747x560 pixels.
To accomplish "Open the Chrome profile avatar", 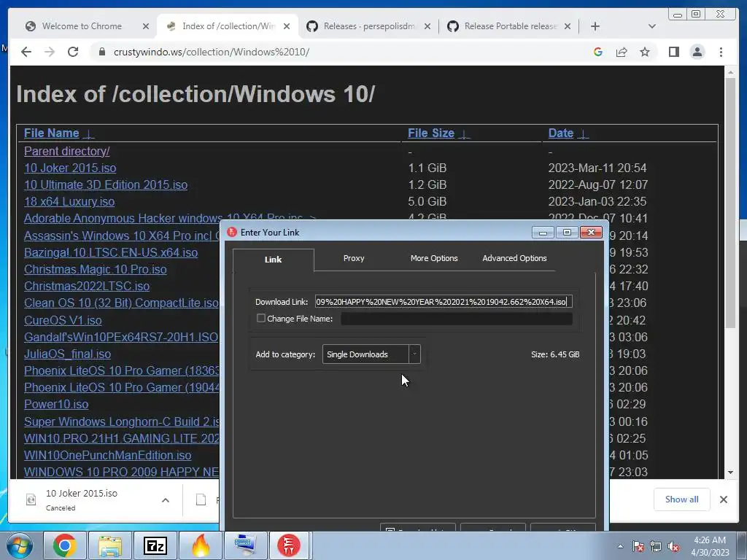I will coord(697,52).
